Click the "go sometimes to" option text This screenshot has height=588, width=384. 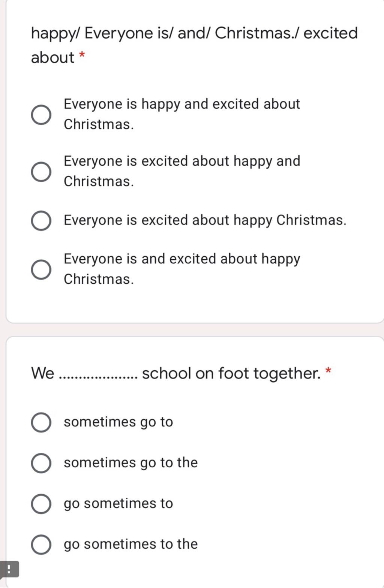(x=118, y=503)
